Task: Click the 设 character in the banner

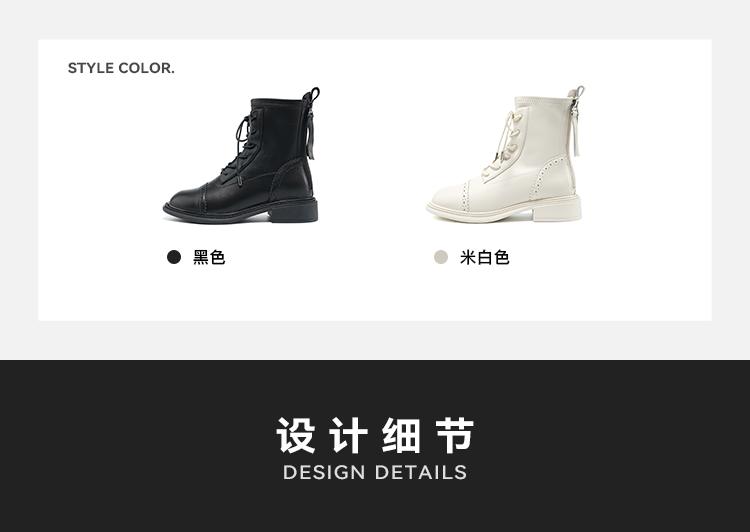Action: (x=296, y=435)
